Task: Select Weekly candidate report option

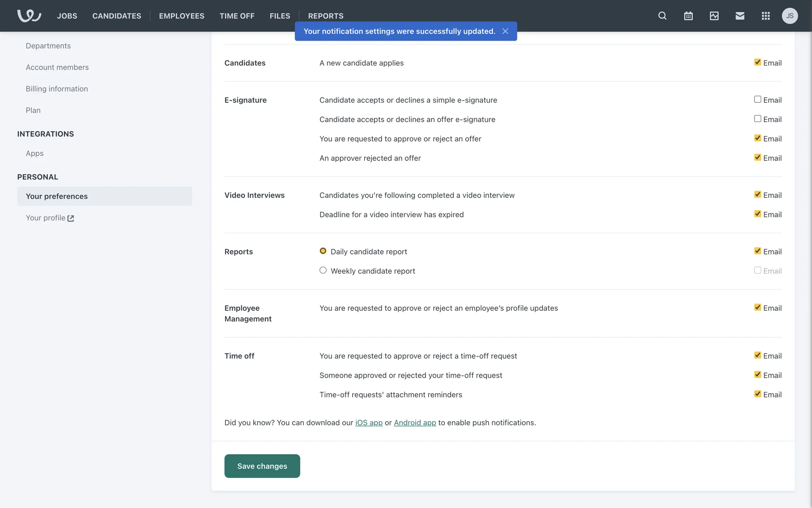Action: click(323, 271)
